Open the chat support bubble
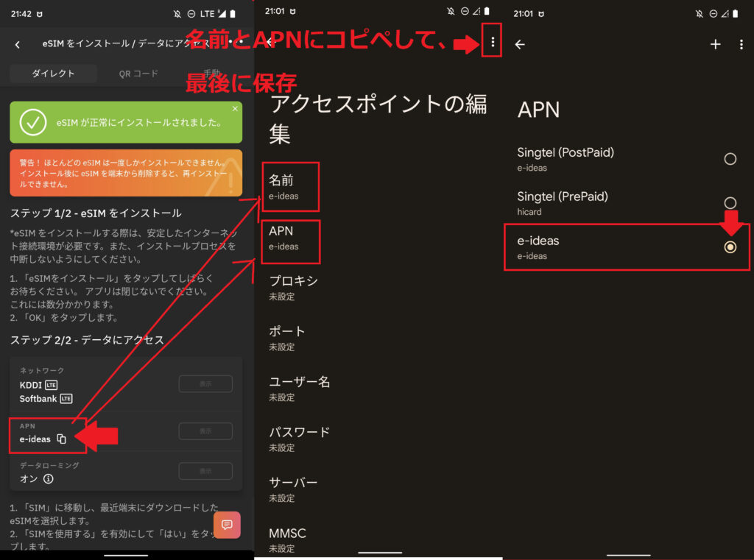This screenshot has height=560, width=754. point(227,525)
